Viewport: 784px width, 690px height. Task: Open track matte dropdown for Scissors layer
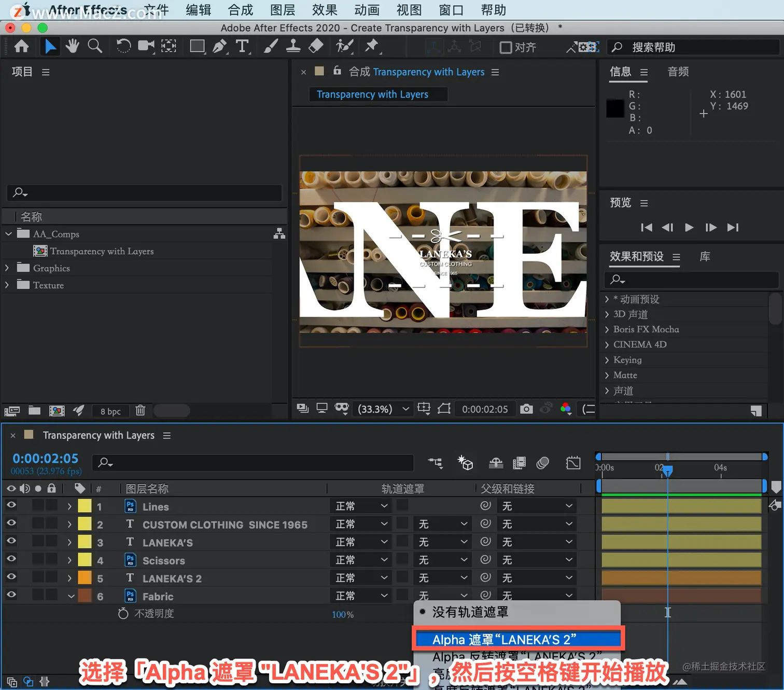[442, 560]
